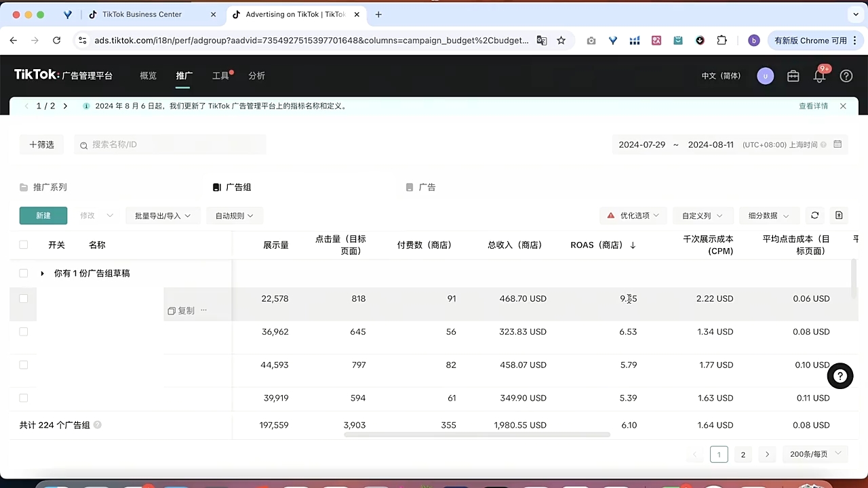Open the 200条/每页 page size dropdown
The image size is (868, 488).
point(815,454)
